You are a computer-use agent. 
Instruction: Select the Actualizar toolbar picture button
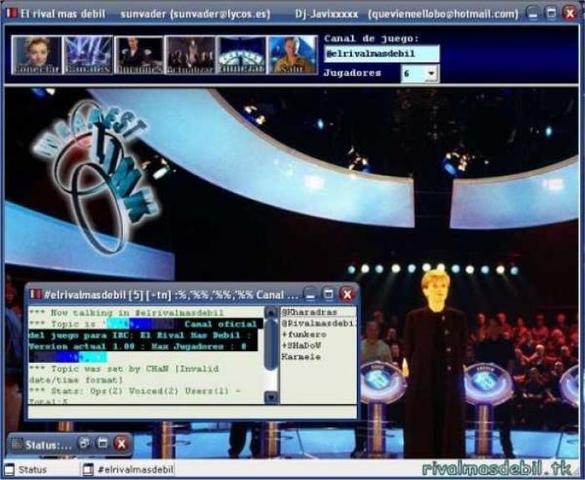pyautogui.click(x=191, y=55)
